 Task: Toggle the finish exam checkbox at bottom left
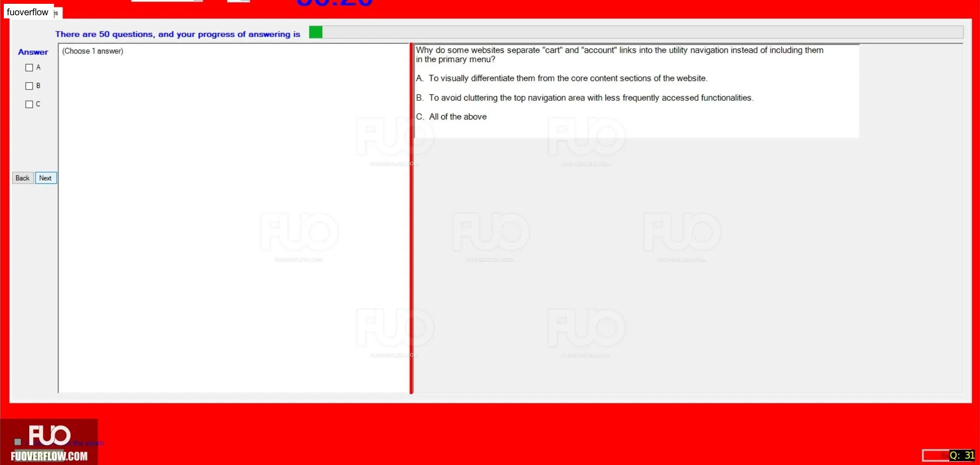tap(18, 442)
